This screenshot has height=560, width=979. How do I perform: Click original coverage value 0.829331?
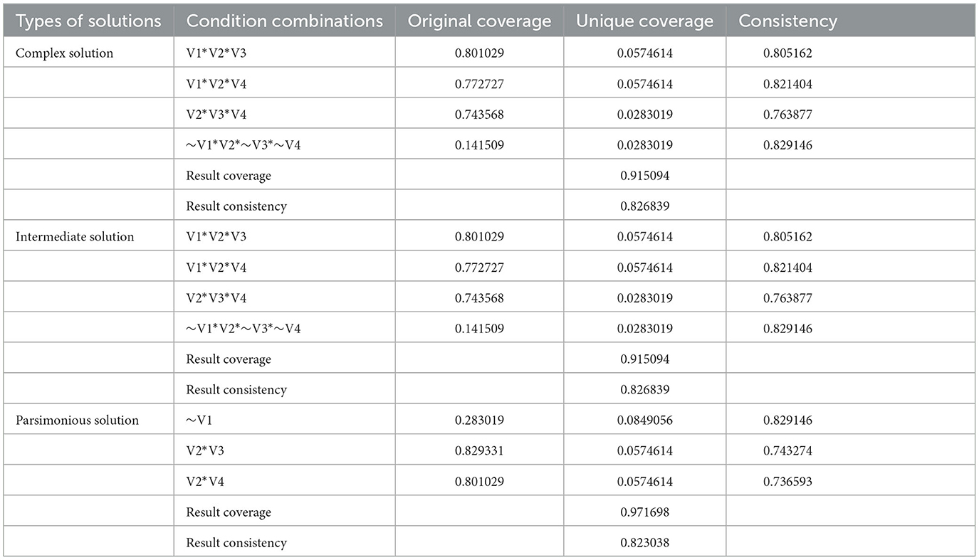479,451
